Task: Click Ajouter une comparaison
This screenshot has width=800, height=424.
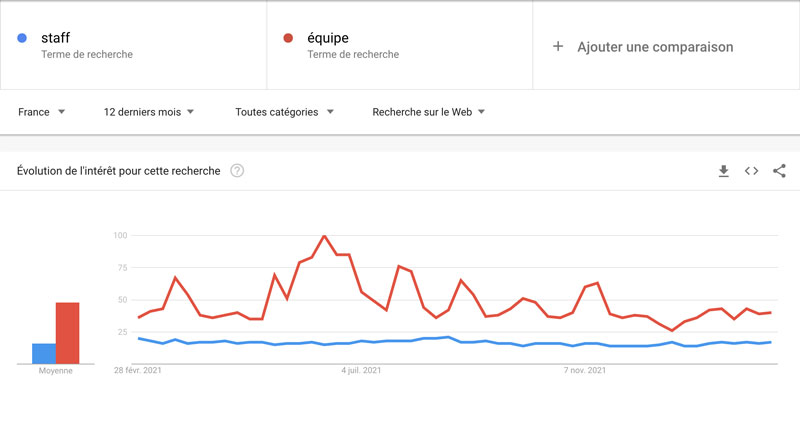Action: coord(655,47)
